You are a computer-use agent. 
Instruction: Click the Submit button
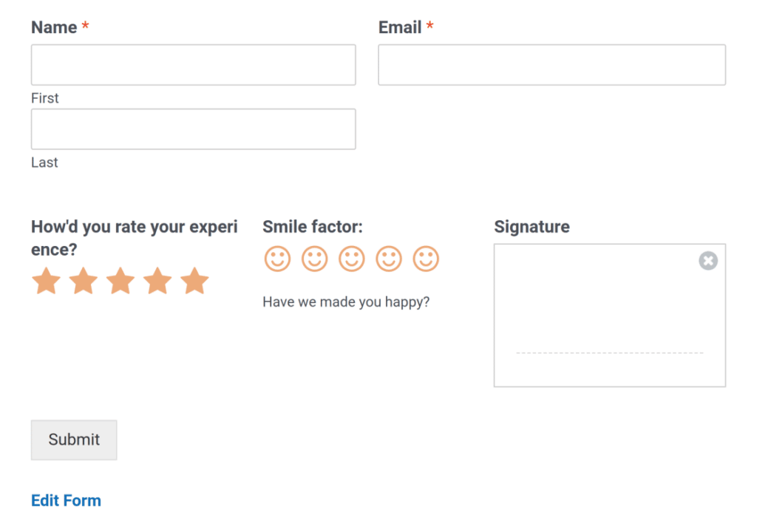click(x=73, y=440)
